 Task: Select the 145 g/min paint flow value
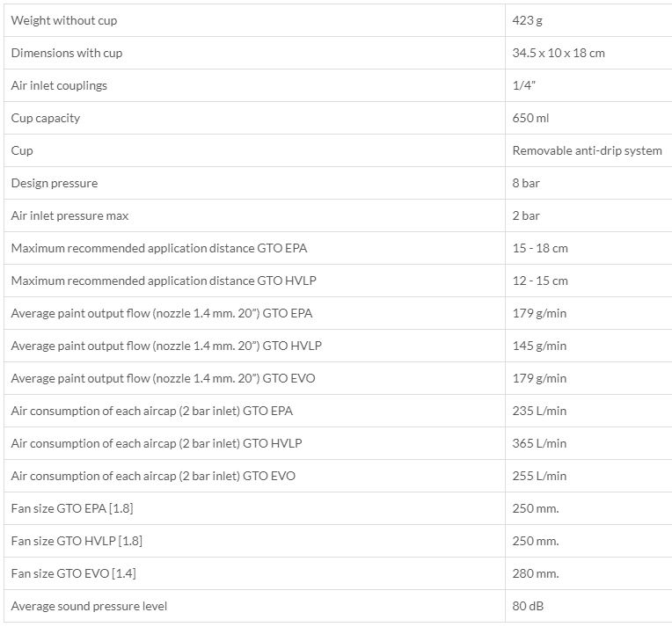(x=539, y=346)
